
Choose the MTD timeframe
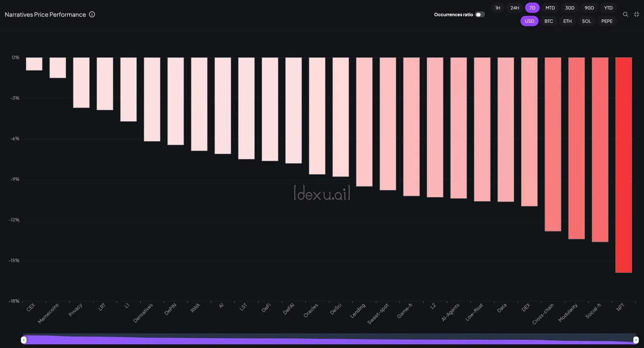tap(550, 8)
